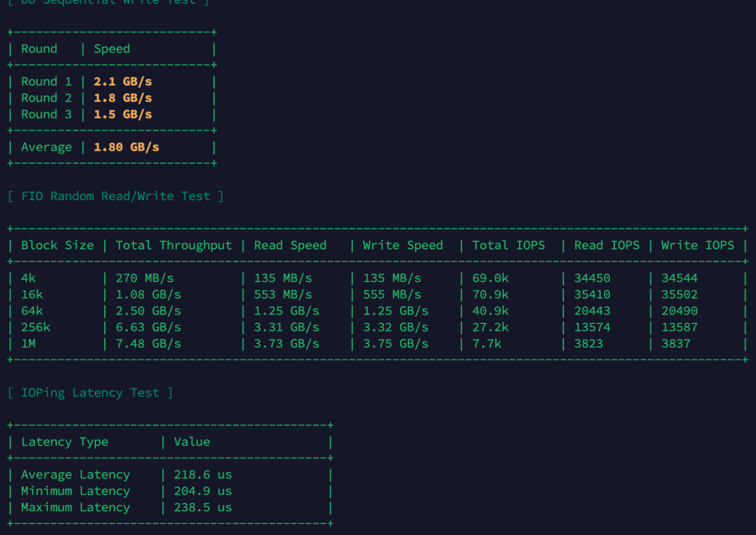Select the 4k total throughput 270 MB/s
Screen dimensions: 756x535
coord(145,278)
